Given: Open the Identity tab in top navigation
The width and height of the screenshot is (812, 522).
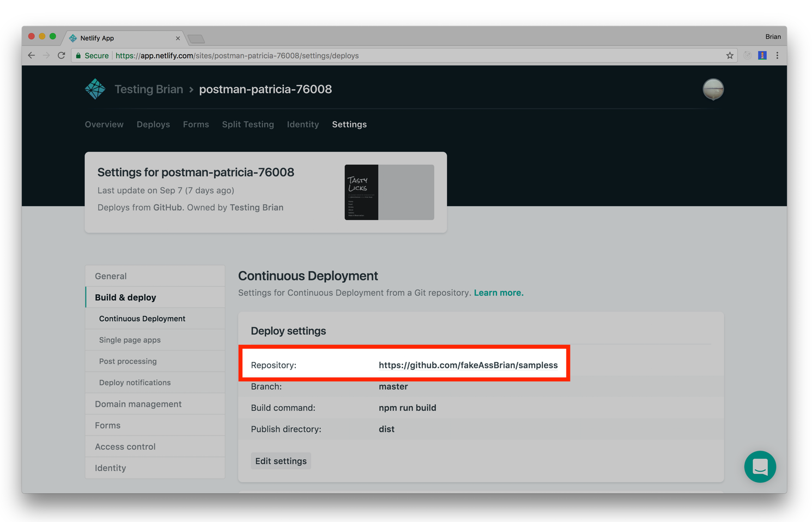Looking at the screenshot, I should click(x=302, y=124).
